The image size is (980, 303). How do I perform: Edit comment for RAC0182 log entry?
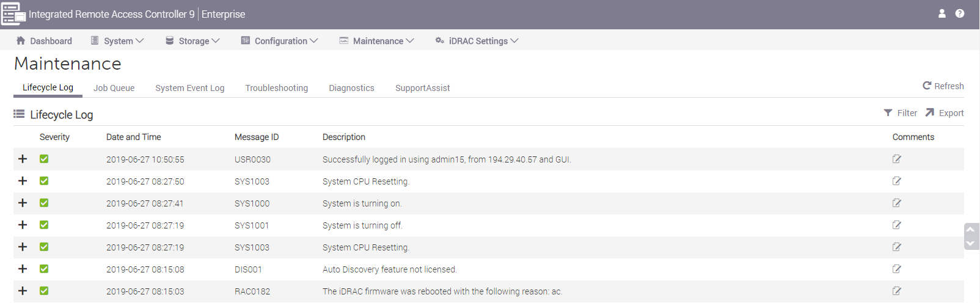pyautogui.click(x=897, y=291)
